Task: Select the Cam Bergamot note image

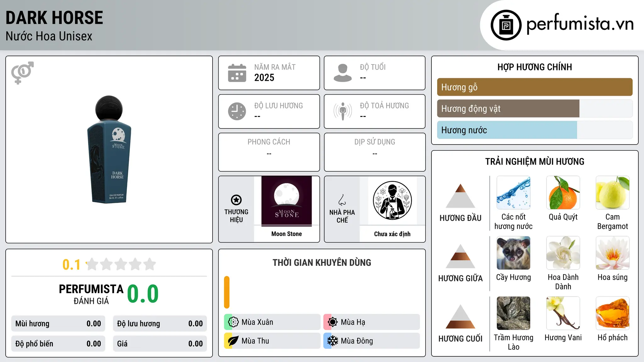Action: 613,193
